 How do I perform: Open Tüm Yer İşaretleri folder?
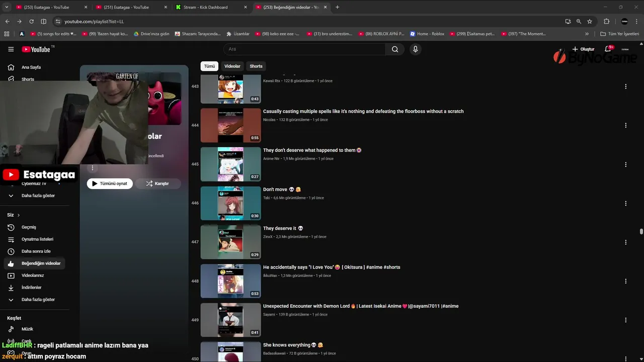(x=620, y=34)
